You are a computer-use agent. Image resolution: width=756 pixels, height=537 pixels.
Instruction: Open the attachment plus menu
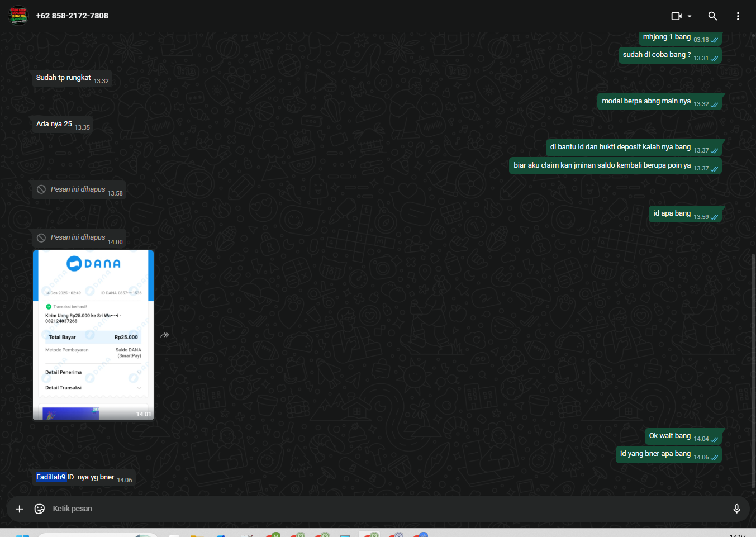coord(20,509)
